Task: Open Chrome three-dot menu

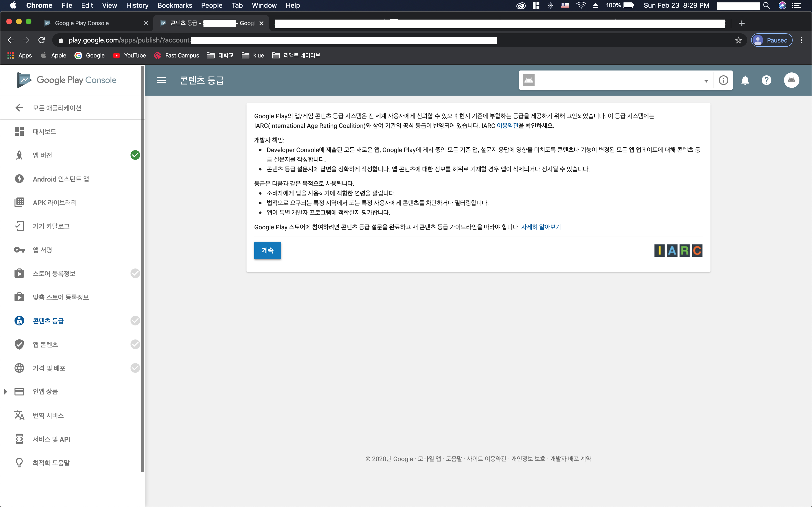Action: (x=801, y=40)
